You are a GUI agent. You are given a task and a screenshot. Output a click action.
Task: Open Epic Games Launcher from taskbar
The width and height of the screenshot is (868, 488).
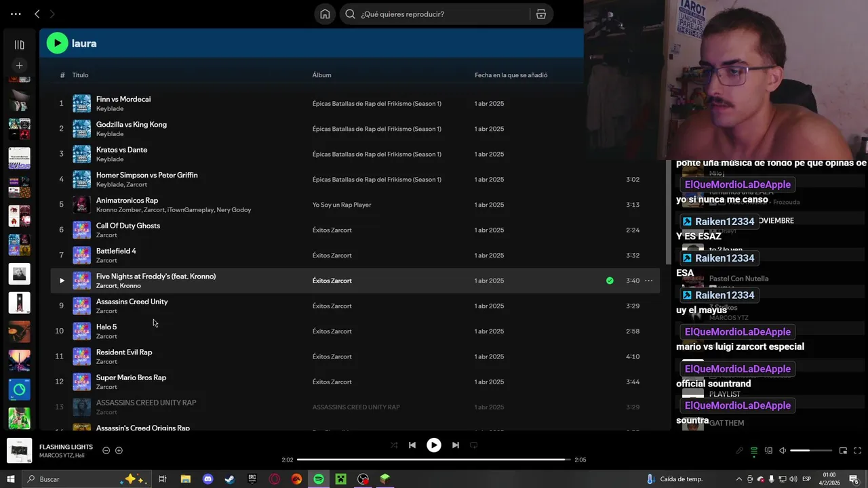252,479
